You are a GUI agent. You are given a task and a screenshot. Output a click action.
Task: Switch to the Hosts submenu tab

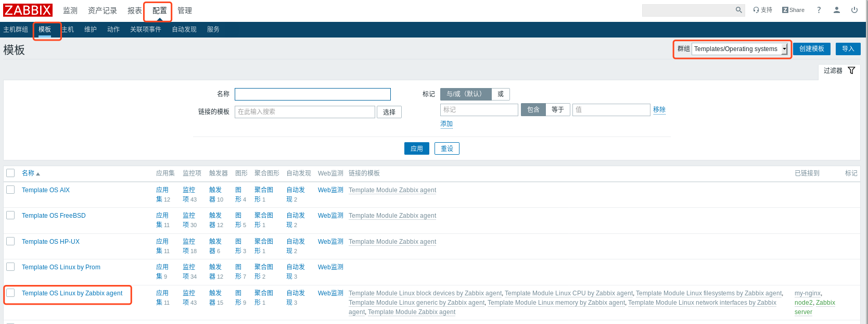[68, 30]
